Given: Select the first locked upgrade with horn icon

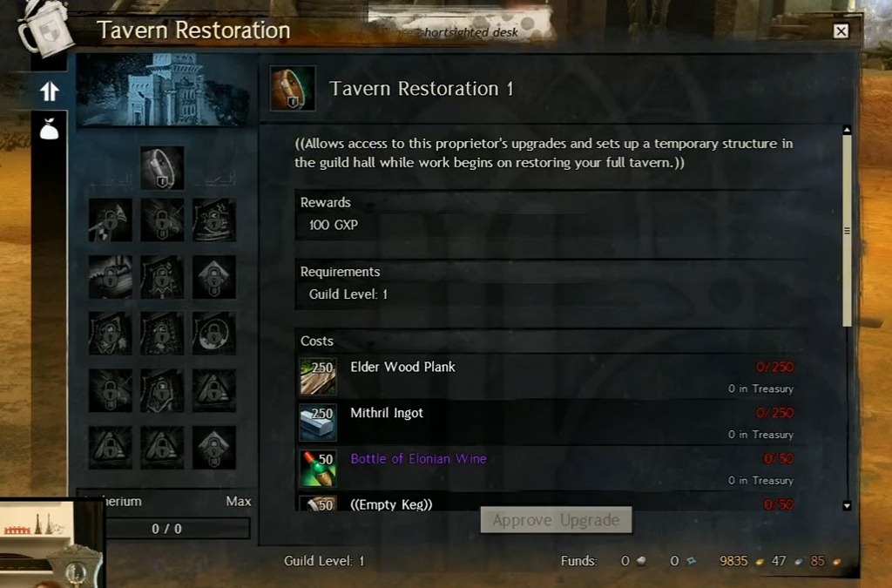Looking at the screenshot, I should coord(111,220).
